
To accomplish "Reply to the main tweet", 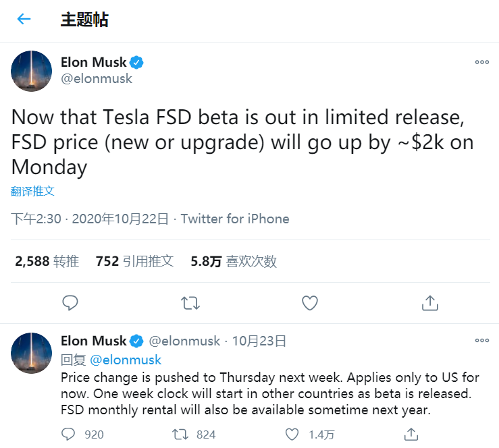I will click(x=70, y=303).
